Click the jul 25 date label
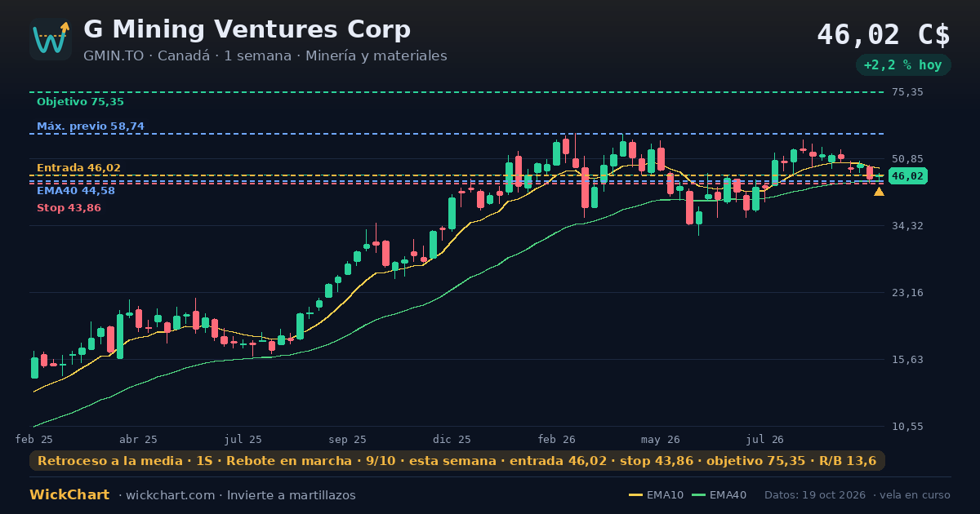Screen dimensions: 980x514 (243, 439)
